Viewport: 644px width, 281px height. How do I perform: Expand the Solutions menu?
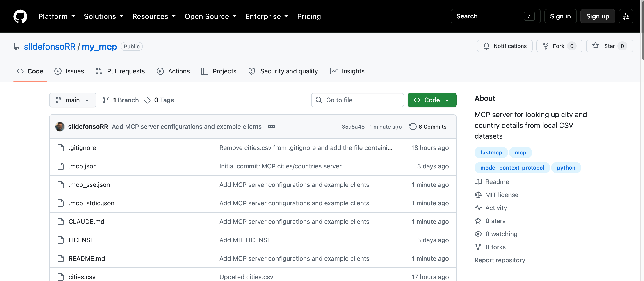point(103,16)
